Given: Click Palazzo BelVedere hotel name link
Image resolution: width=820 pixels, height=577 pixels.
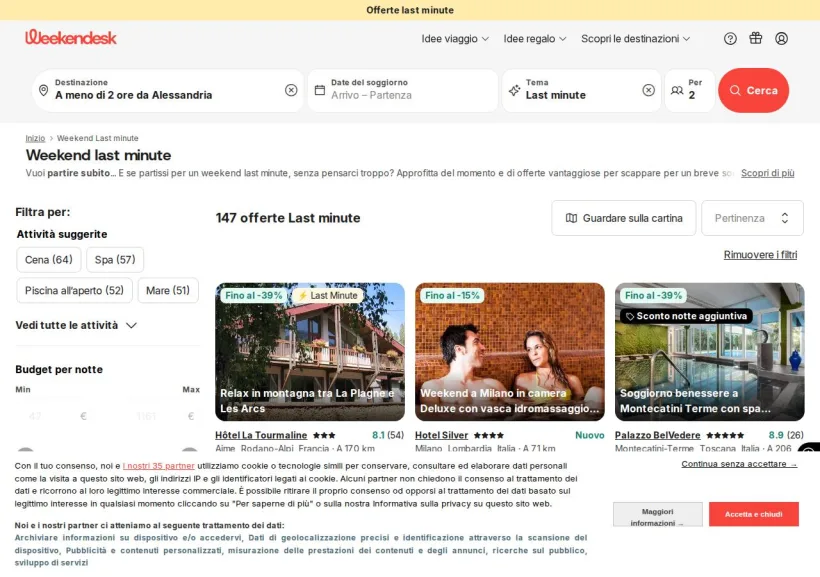Looking at the screenshot, I should (657, 435).
